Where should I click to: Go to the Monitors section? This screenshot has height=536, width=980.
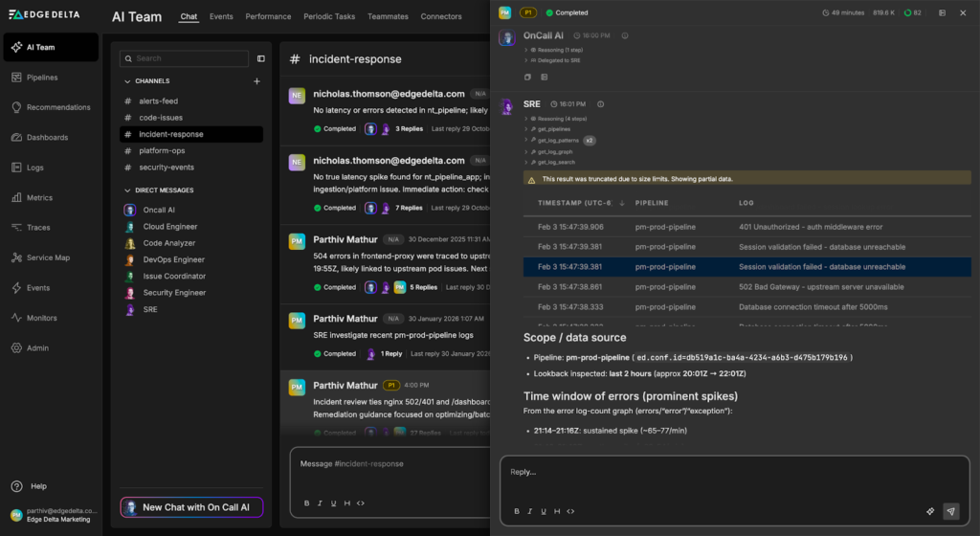click(41, 318)
